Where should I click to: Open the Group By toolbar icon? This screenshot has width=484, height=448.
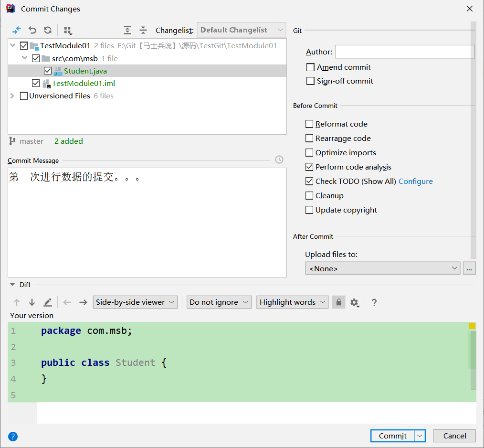point(68,30)
